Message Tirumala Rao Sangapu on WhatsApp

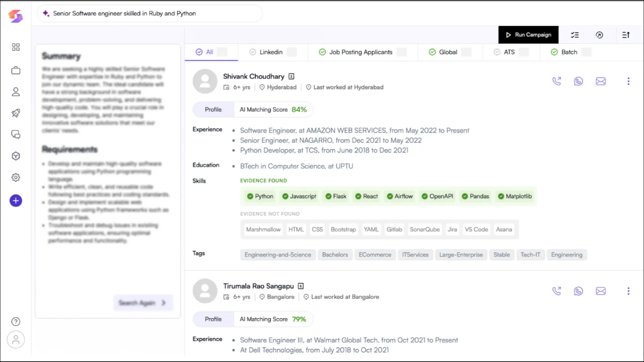(x=579, y=291)
